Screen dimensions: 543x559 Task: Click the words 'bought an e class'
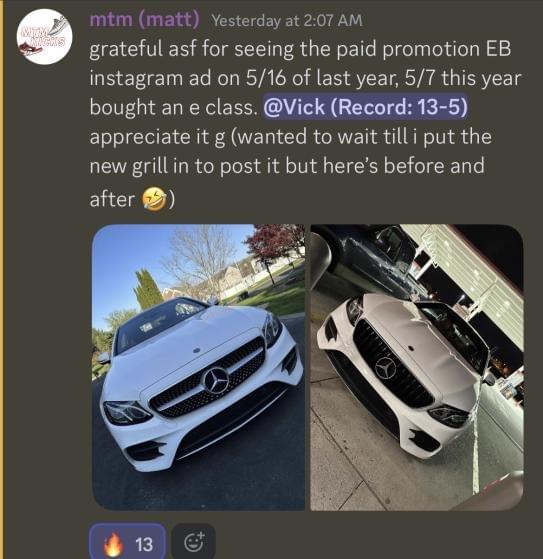click(x=173, y=107)
